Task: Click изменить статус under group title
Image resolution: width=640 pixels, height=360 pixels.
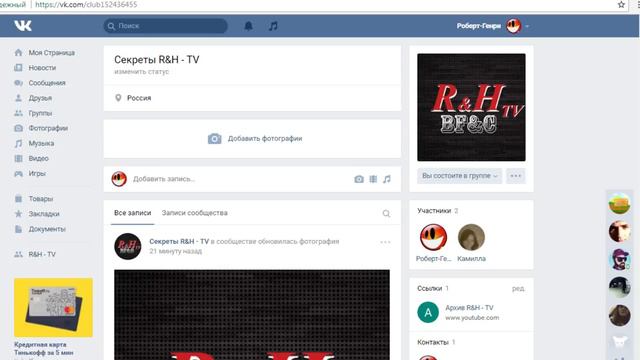Action: (x=141, y=71)
